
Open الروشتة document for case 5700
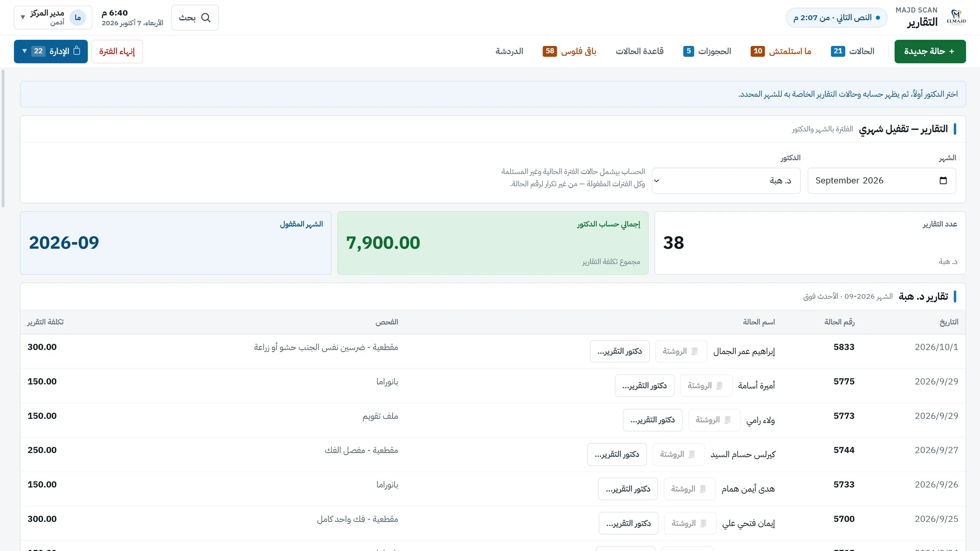coord(690,523)
